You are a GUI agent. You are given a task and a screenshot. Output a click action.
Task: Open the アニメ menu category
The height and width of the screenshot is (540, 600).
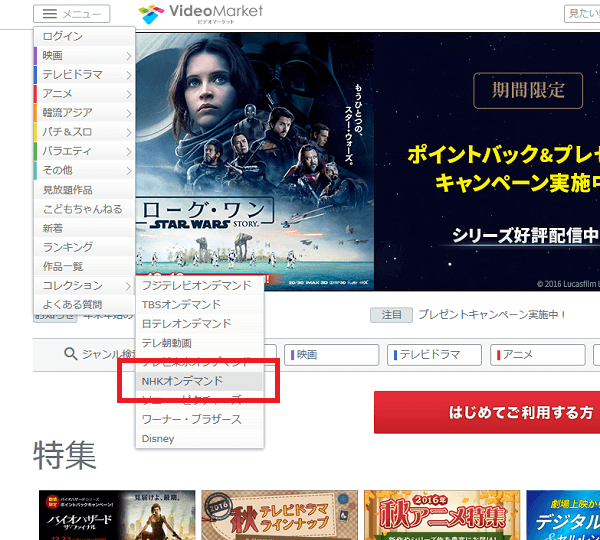pos(85,94)
